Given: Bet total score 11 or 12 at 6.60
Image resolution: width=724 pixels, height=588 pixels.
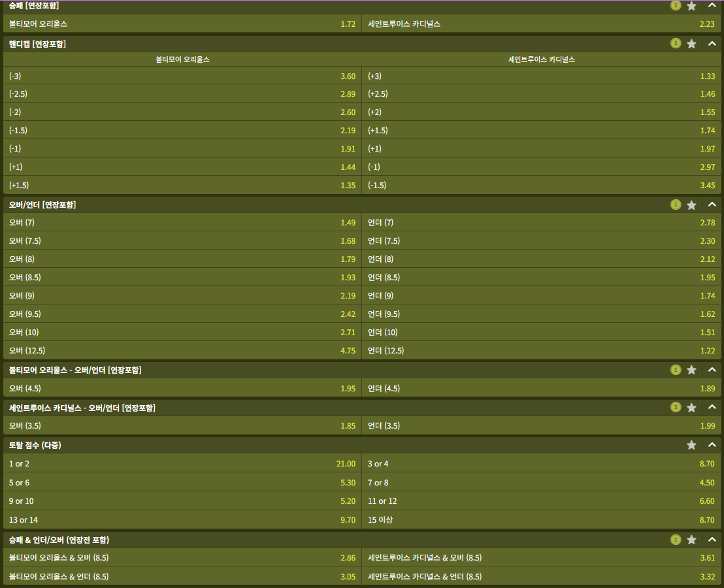Looking at the screenshot, I should 542,500.
